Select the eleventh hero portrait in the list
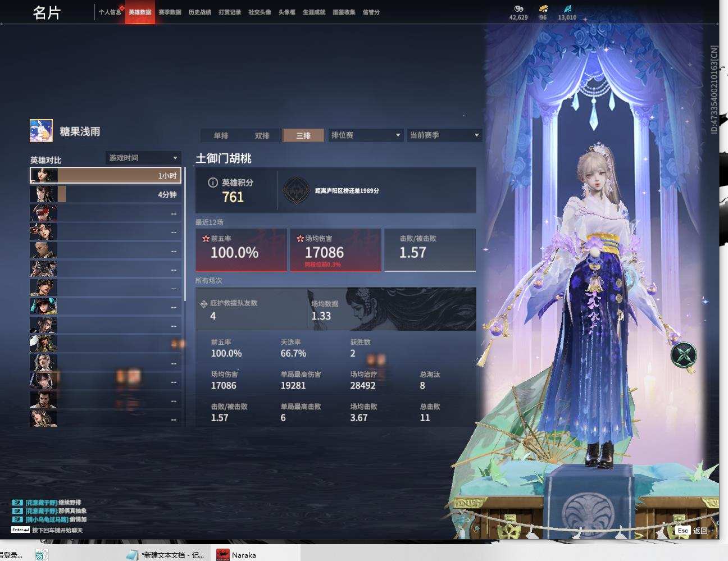Screen dimensions: 728x561 43,363
